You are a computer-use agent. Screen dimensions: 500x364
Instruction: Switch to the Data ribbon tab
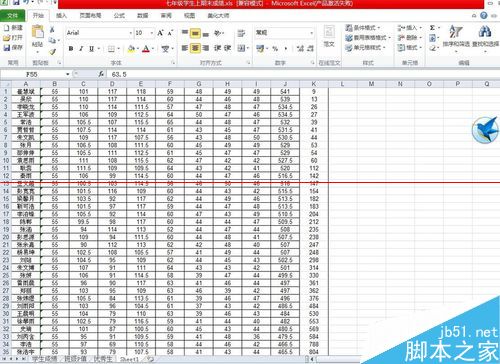[x=142, y=16]
